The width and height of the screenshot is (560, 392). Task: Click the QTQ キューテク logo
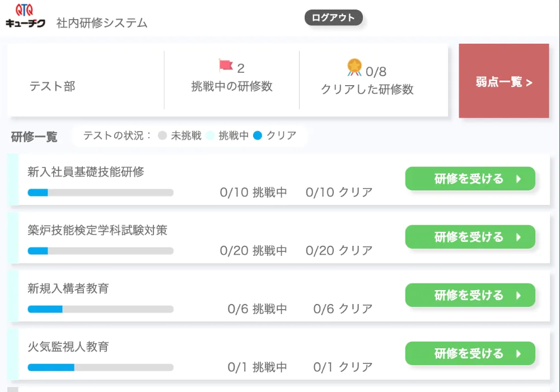[x=25, y=15]
